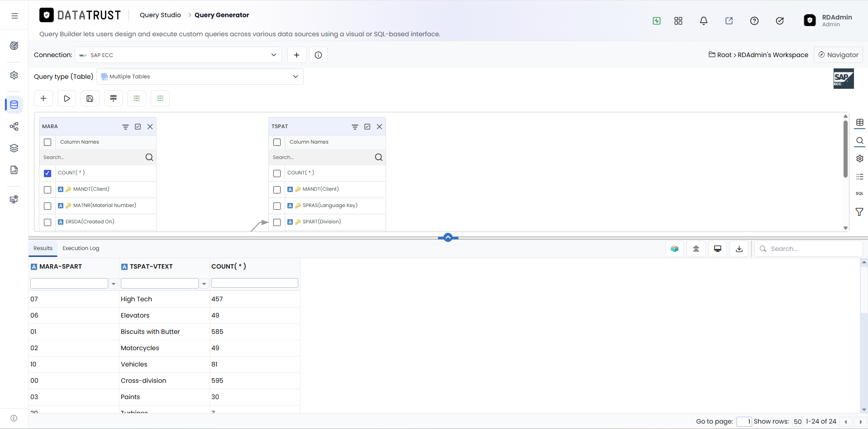Open MARA-SPART column filter dropdown
868x429 pixels.
114,284
